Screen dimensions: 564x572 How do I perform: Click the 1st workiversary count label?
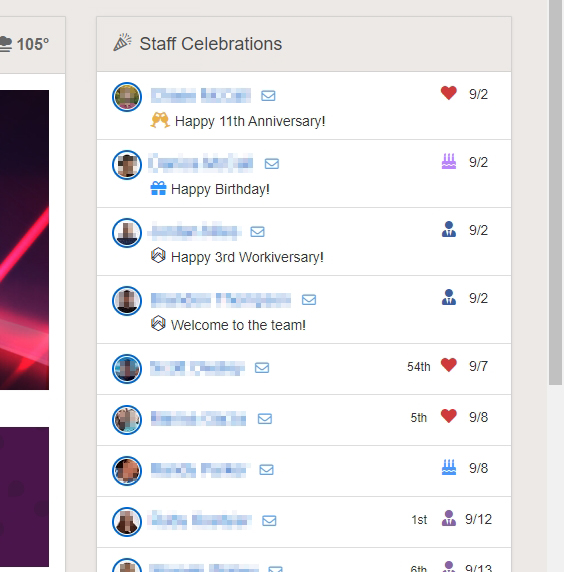pos(419,519)
